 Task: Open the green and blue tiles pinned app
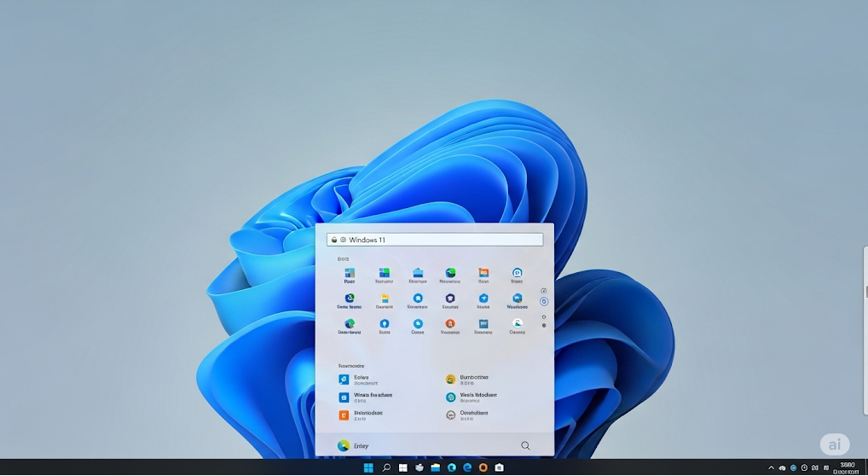click(384, 274)
